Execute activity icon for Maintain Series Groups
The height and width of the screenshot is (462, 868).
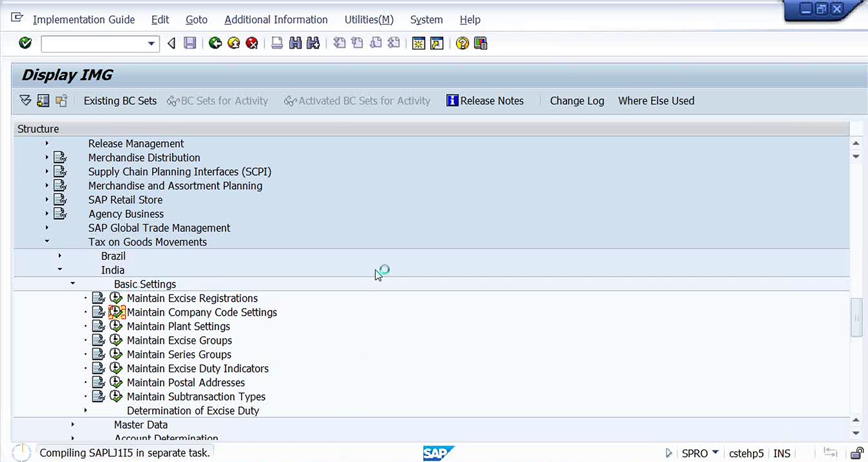point(116,354)
